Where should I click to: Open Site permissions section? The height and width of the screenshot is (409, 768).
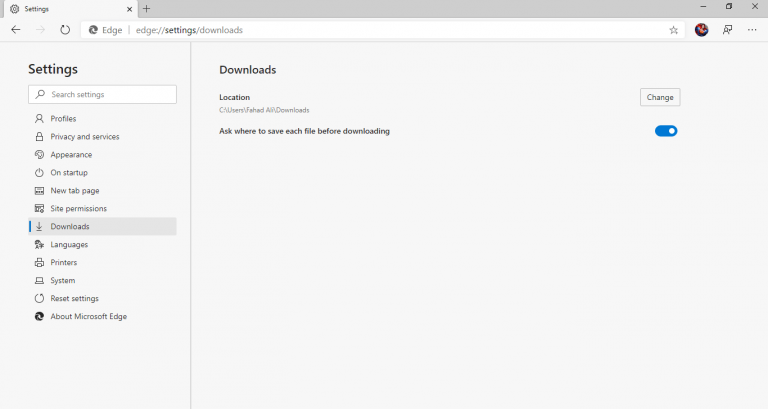[78, 209]
